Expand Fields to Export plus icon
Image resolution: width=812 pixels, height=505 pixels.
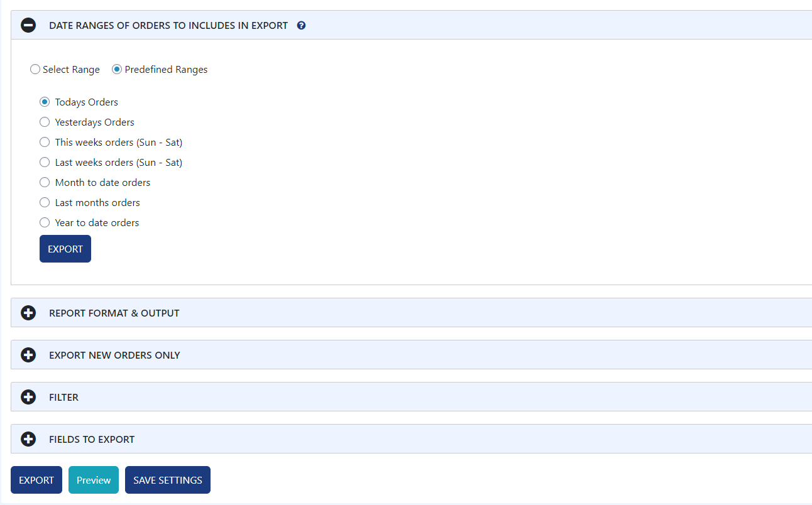[28, 439]
